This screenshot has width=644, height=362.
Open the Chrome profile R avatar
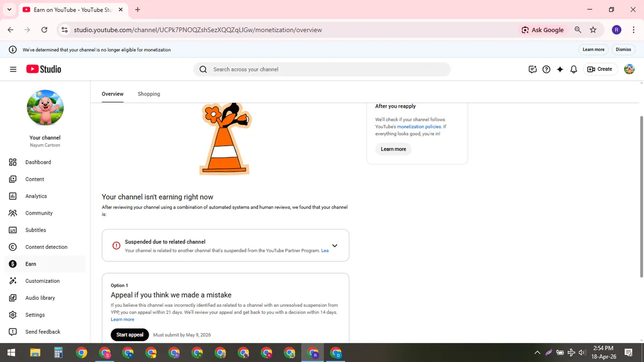tap(617, 30)
